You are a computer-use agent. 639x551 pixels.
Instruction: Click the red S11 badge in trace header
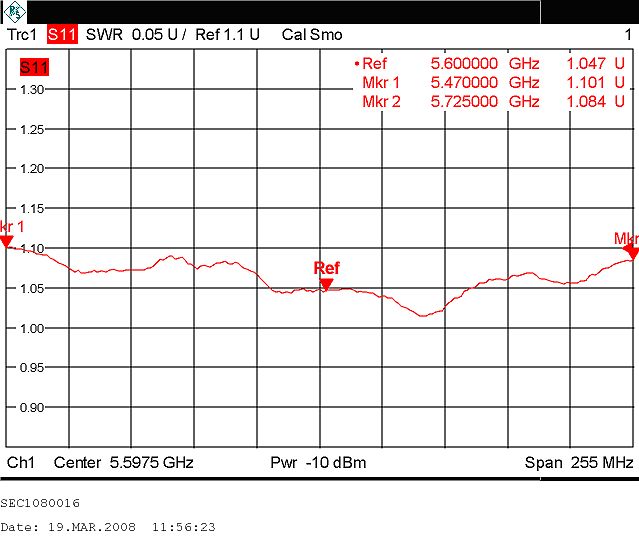[x=61, y=34]
